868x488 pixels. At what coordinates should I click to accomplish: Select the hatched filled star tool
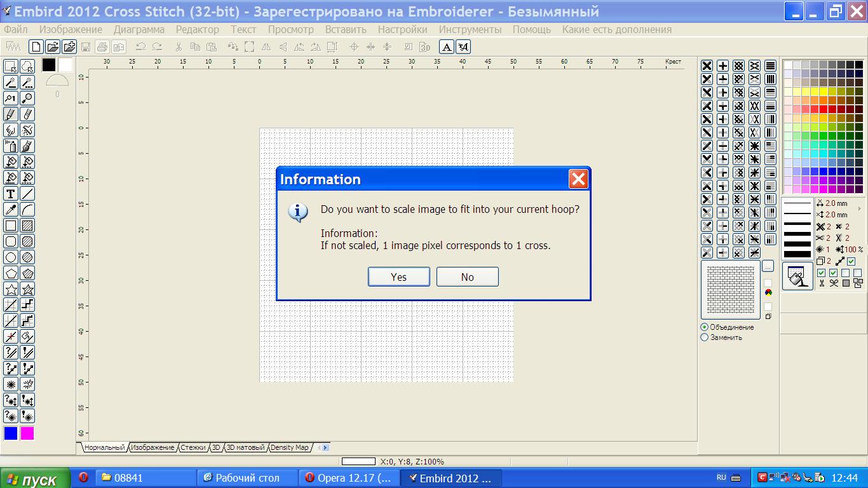(x=27, y=289)
